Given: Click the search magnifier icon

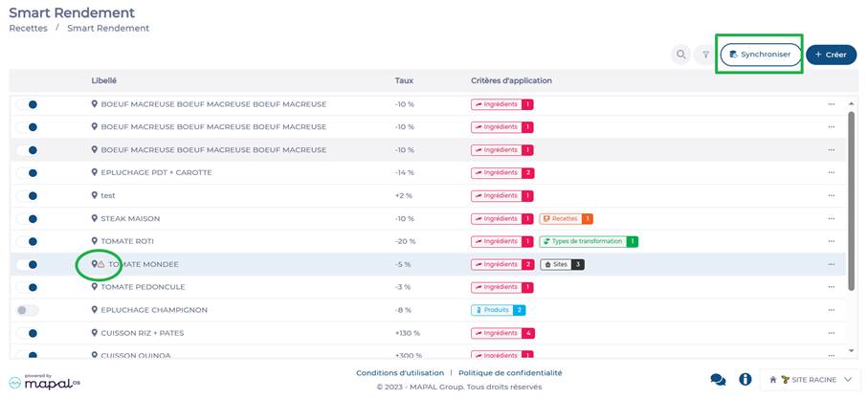Looking at the screenshot, I should pyautogui.click(x=680, y=55).
